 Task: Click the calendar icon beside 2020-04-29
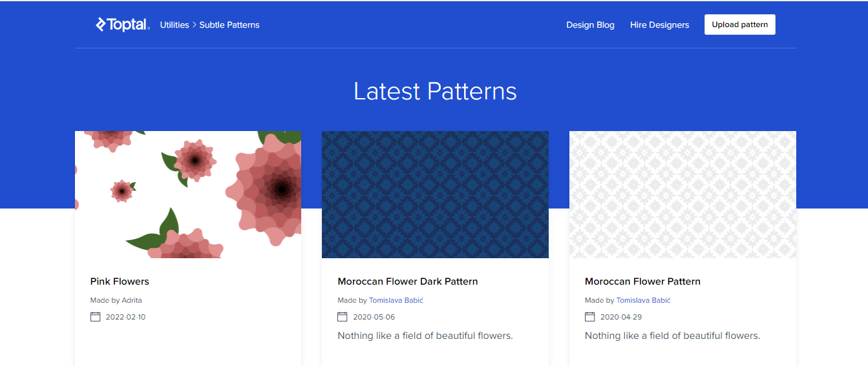[x=589, y=317]
